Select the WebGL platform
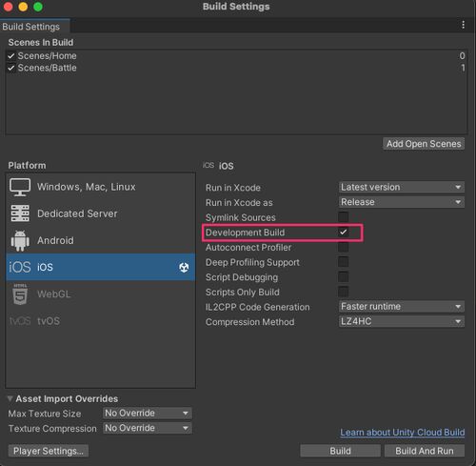This screenshot has height=466, width=476. [100, 294]
